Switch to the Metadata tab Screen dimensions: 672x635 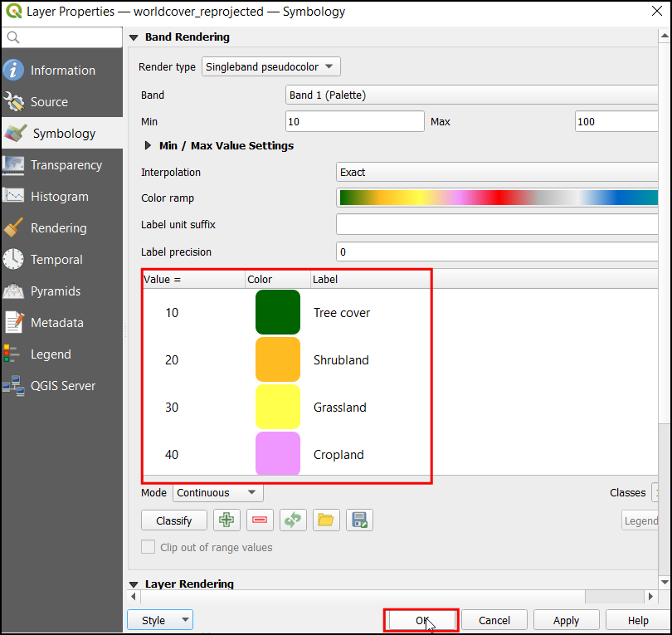click(x=57, y=323)
